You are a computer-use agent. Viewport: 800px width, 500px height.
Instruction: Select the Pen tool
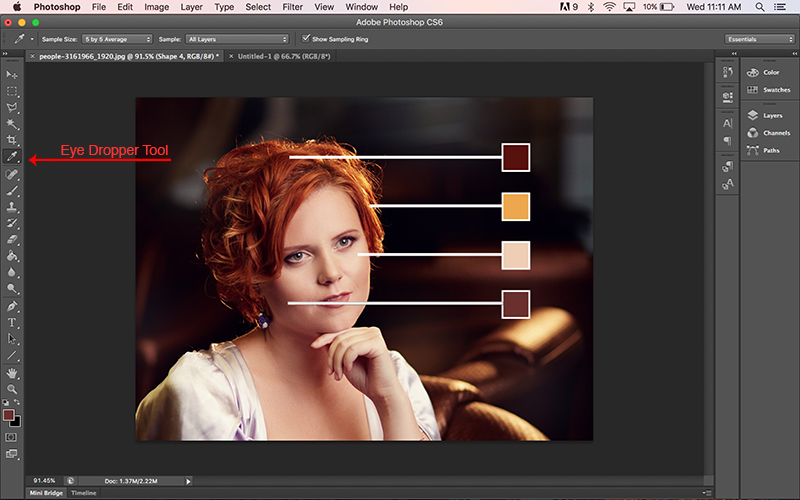tap(12, 306)
